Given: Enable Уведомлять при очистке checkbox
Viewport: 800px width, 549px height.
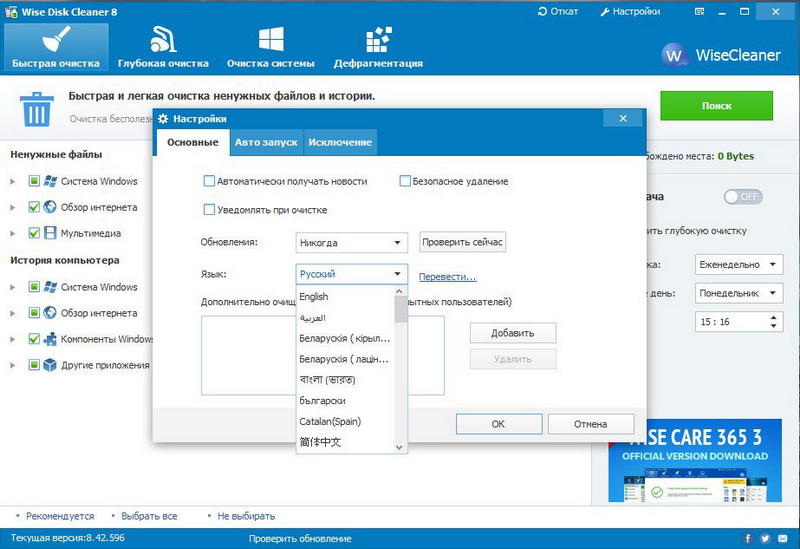Looking at the screenshot, I should (209, 210).
